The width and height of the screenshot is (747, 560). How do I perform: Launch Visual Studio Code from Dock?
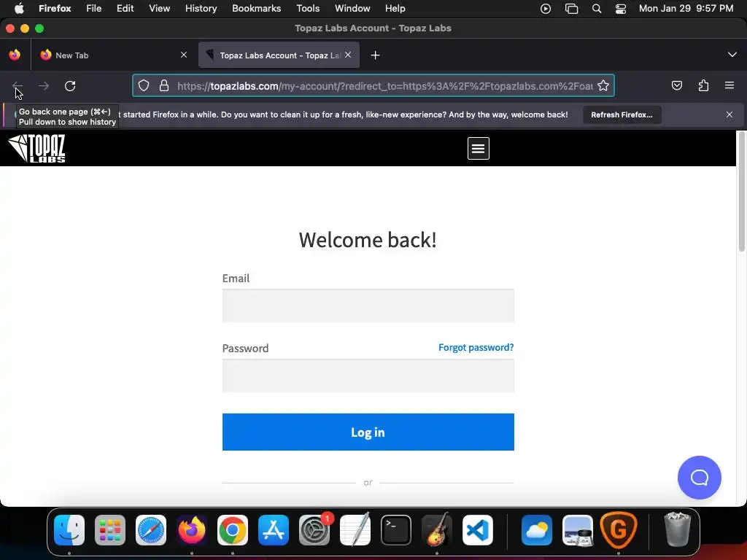click(x=478, y=530)
